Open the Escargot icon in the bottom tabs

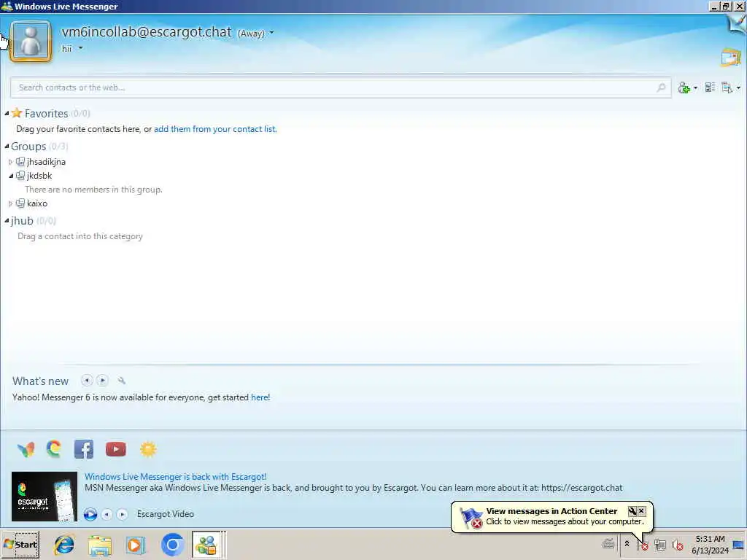tap(54, 449)
